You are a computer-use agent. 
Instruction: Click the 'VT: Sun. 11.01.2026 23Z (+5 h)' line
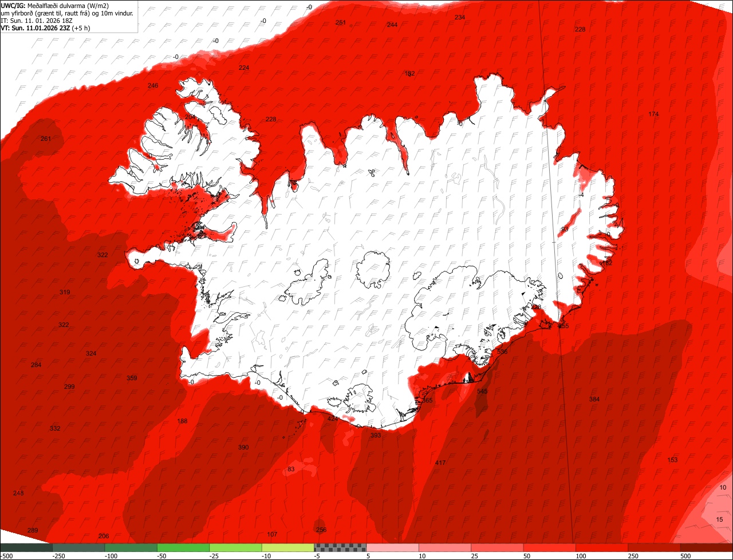pyautogui.click(x=45, y=27)
